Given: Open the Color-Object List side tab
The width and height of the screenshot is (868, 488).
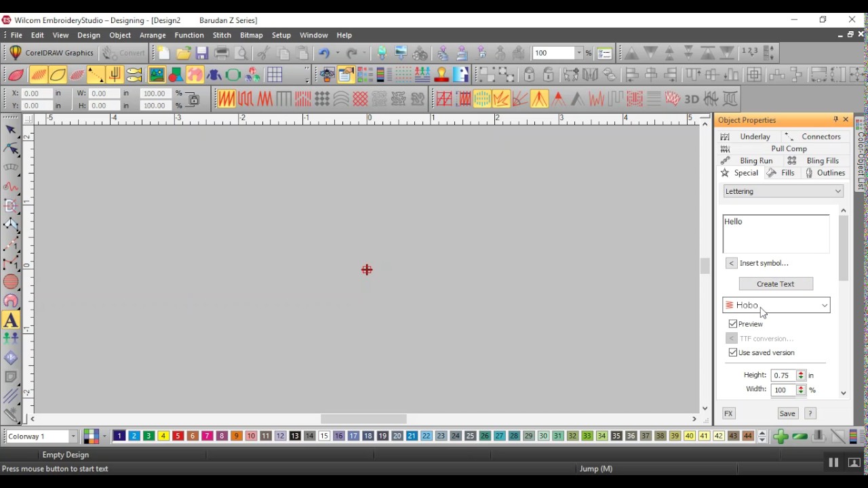Looking at the screenshot, I should point(861,156).
